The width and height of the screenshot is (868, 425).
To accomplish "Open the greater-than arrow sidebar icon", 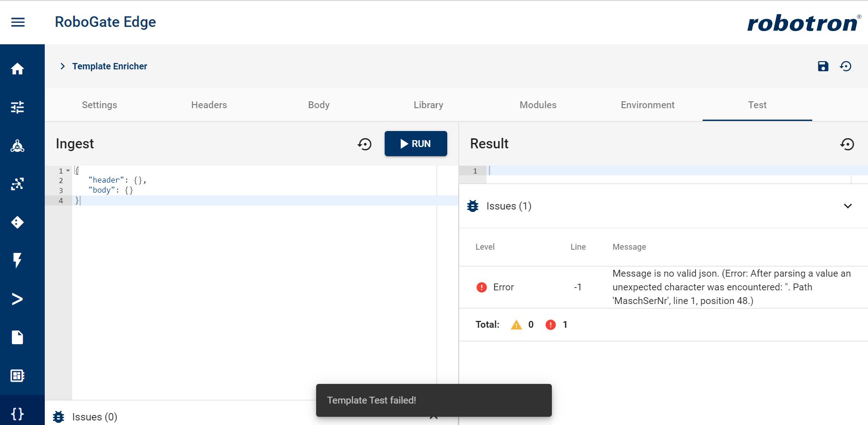I will 17,299.
